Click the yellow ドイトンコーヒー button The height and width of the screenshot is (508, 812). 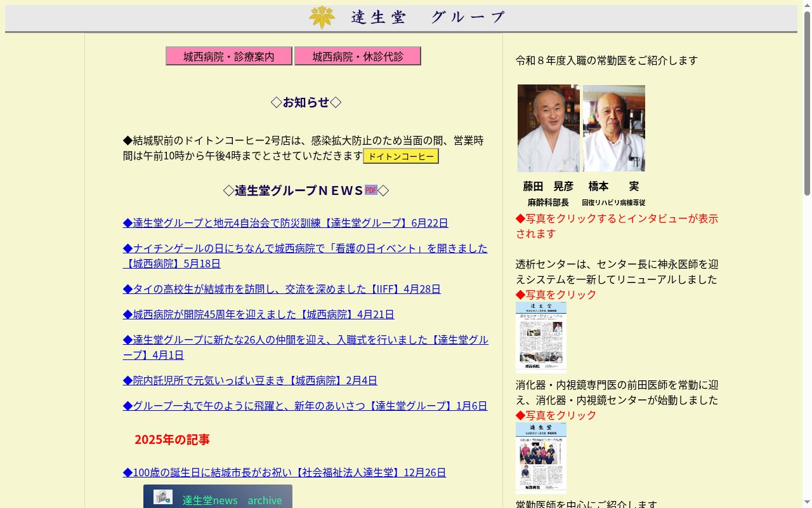tap(401, 156)
